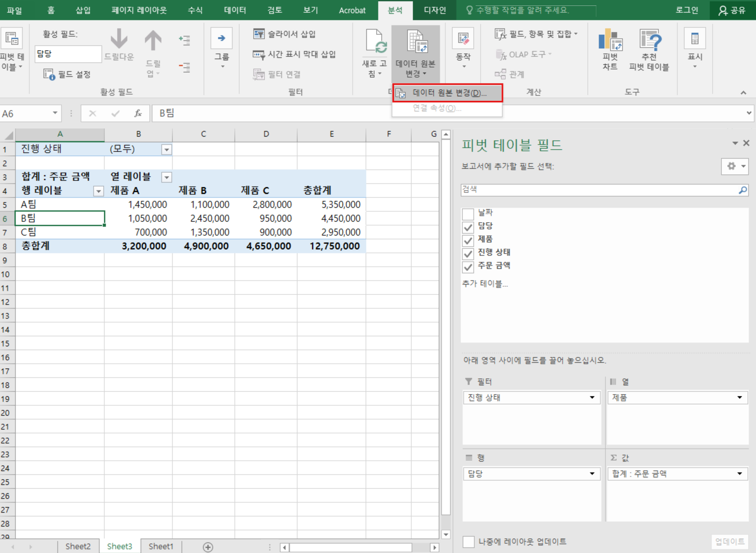Viewport: 756px width, 553px height.
Task: Open the 열 레이블 filter dropdown
Action: (x=166, y=177)
